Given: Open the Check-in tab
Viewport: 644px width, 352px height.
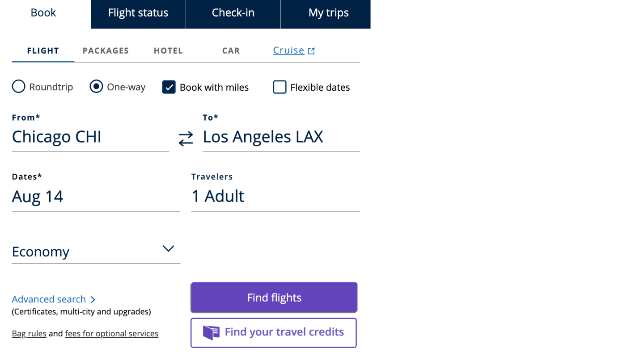Looking at the screenshot, I should pyautogui.click(x=233, y=13).
